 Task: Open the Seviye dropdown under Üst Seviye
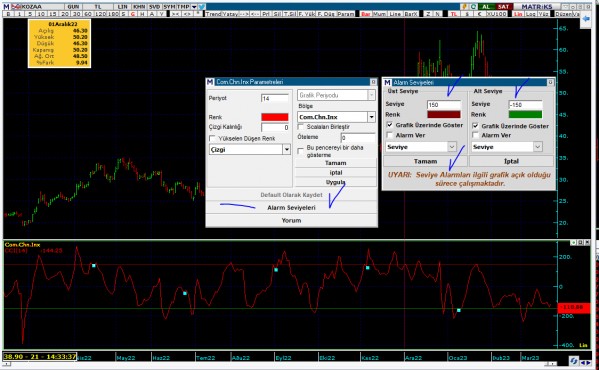point(421,147)
